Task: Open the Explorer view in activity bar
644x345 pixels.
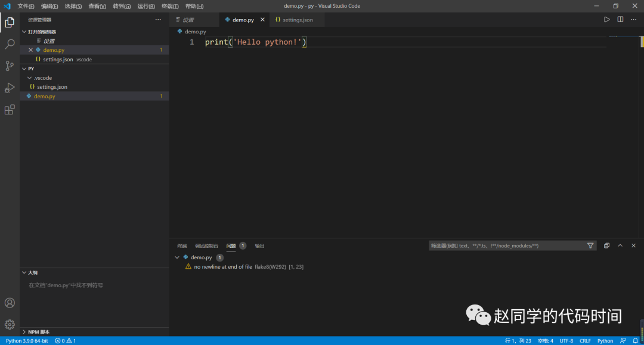Action: coord(10,22)
